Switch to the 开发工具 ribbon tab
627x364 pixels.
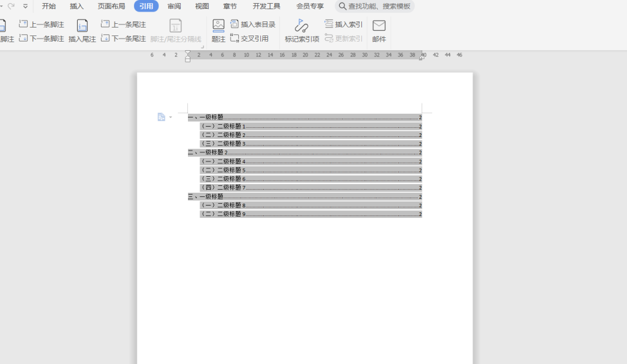pyautogui.click(x=265, y=6)
